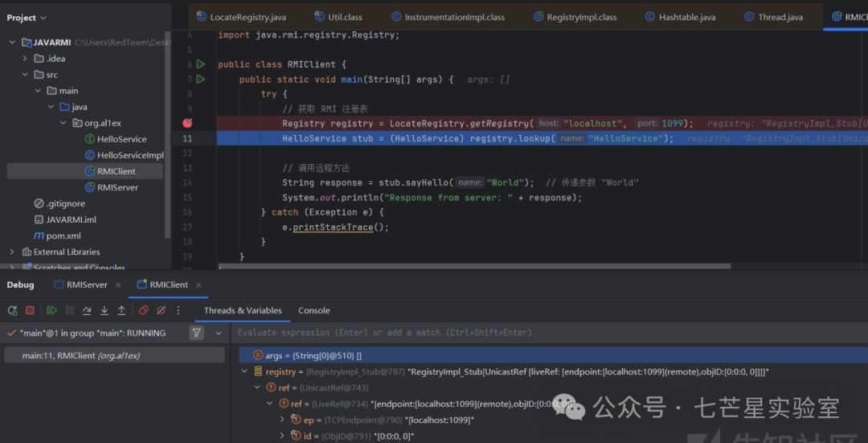868x443 pixels.
Task: Switch to the Util.class tab
Action: point(338,17)
